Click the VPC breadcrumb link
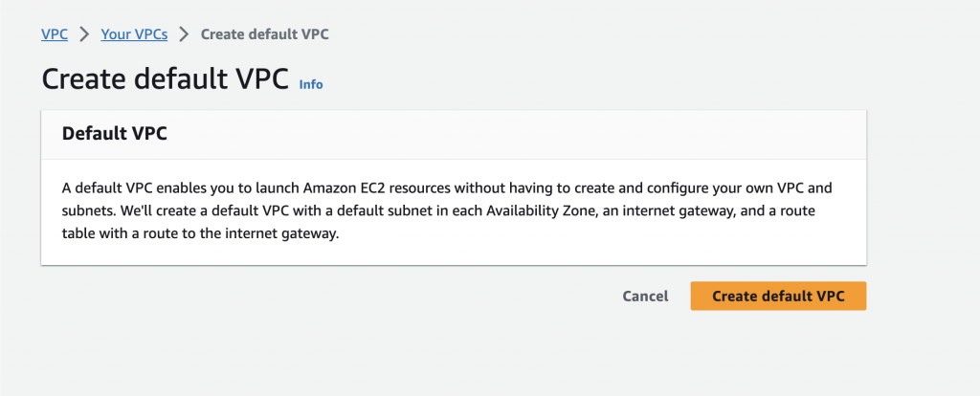980x396 pixels. [x=54, y=34]
